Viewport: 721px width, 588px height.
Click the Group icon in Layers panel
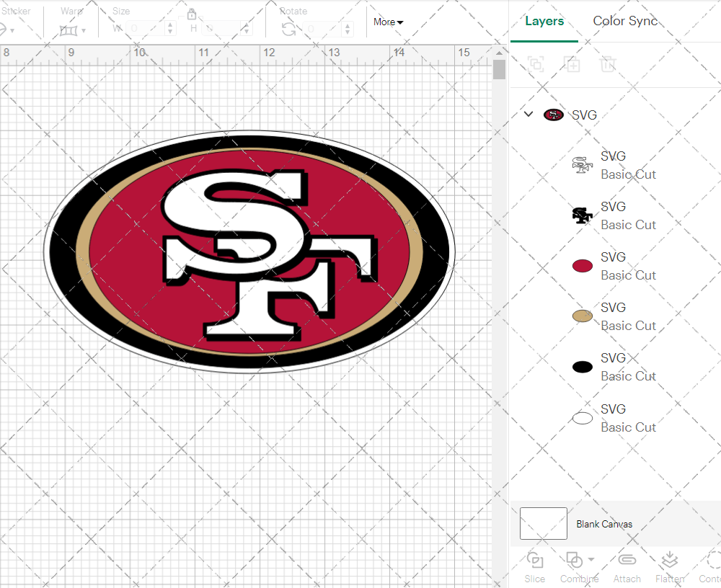(x=536, y=64)
